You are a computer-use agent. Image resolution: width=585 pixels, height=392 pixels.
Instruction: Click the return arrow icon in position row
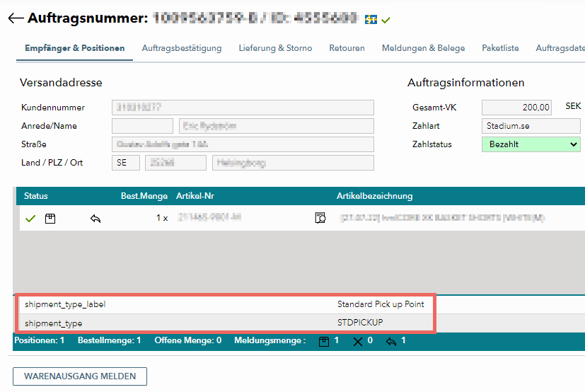(x=95, y=219)
